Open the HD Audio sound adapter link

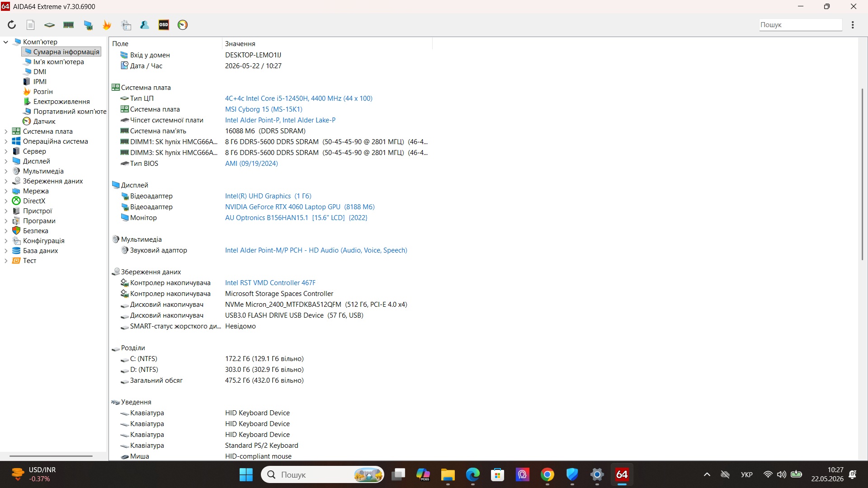click(x=316, y=250)
